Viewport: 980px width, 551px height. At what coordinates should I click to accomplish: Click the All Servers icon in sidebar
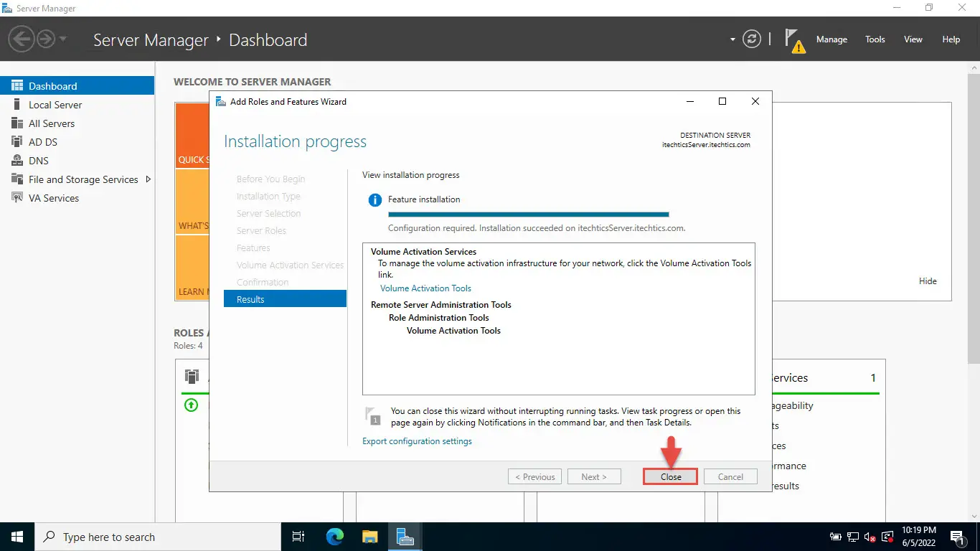click(17, 123)
